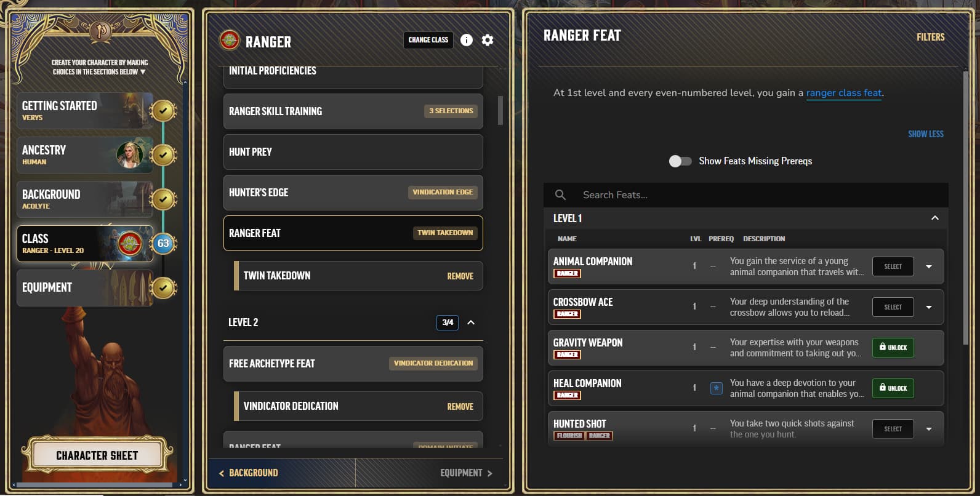Click the info icon beside Change Class
The width and height of the screenshot is (980, 496).
[x=467, y=40]
